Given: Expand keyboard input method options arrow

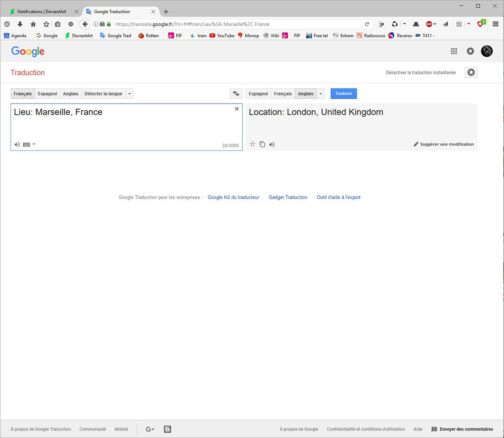Looking at the screenshot, I should 34,144.
